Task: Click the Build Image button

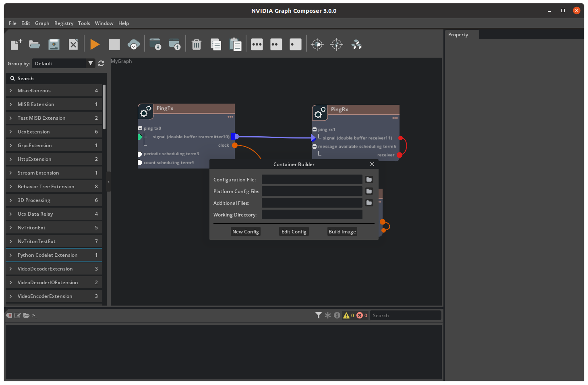Action: (x=342, y=231)
